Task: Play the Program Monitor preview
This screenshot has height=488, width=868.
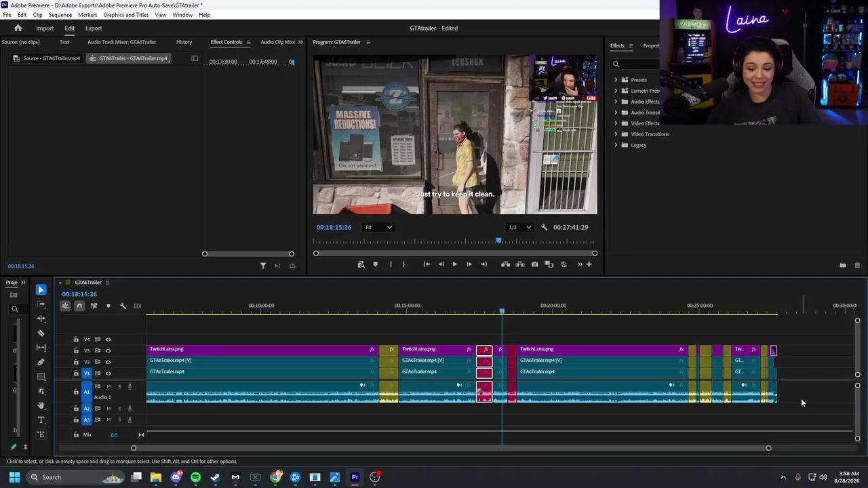Action: (x=454, y=264)
